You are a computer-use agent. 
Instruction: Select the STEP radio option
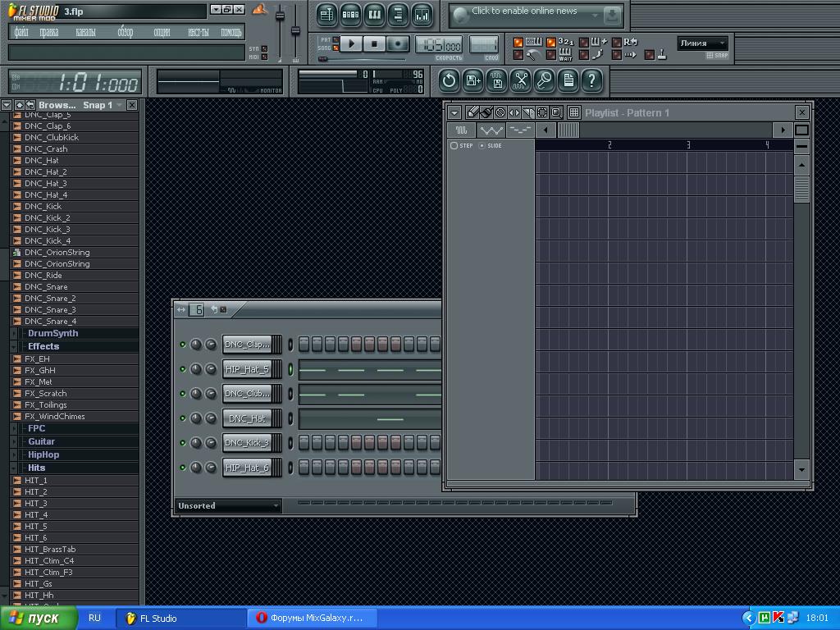[454, 146]
